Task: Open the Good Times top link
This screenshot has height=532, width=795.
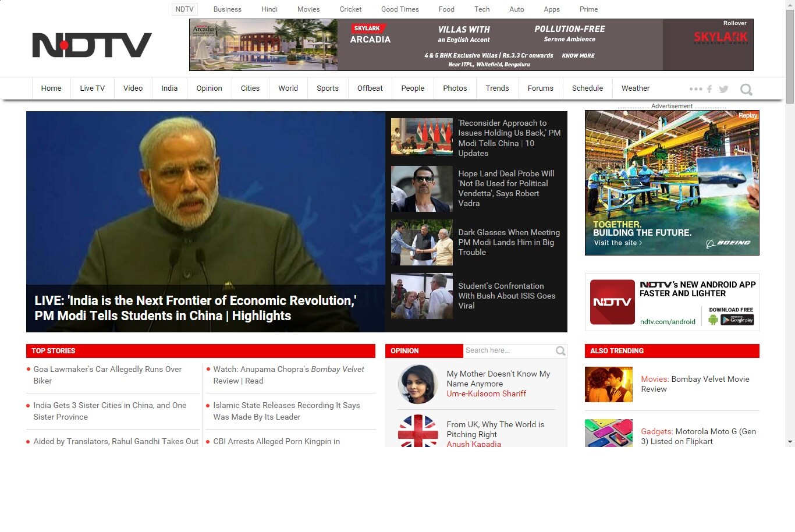Action: tap(400, 9)
